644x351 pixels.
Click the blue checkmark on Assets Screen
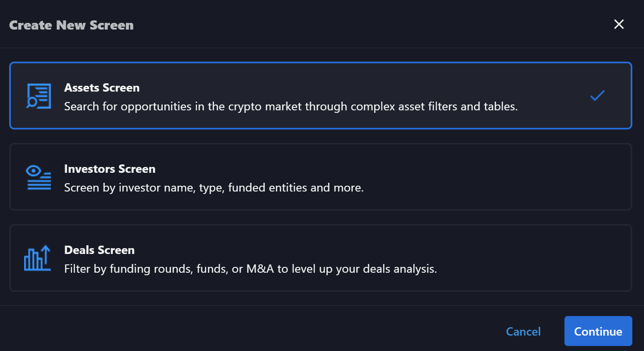pos(597,96)
